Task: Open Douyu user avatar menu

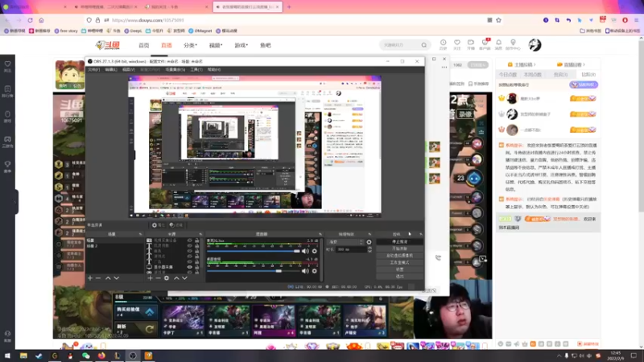Action: tap(535, 45)
